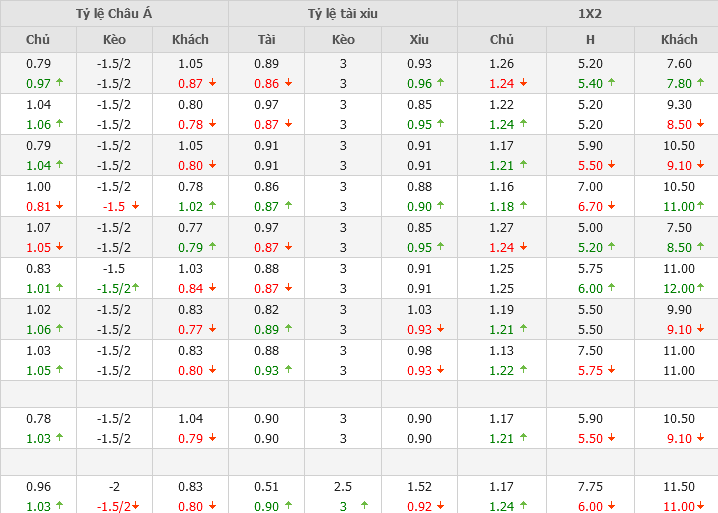This screenshot has width=718, height=513.
Task: Click the 2.5 handicap value
Action: [343, 487]
